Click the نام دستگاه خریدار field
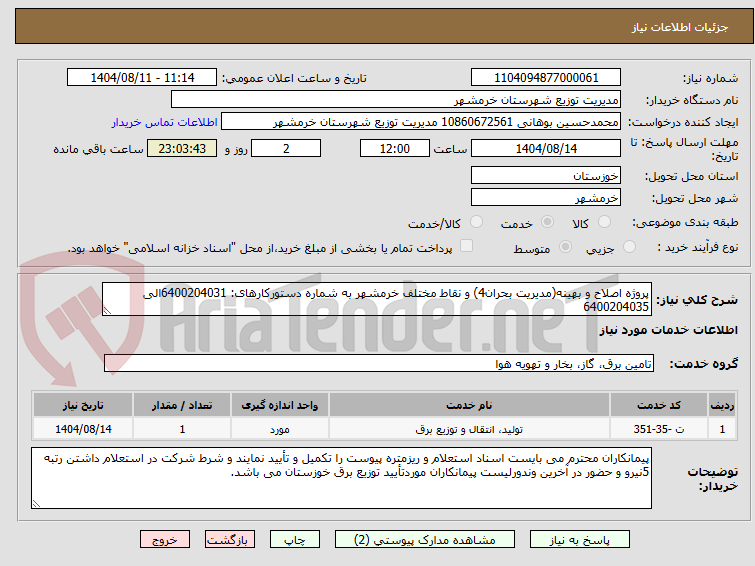Image resolution: width=755 pixels, height=566 pixels. pos(396,100)
